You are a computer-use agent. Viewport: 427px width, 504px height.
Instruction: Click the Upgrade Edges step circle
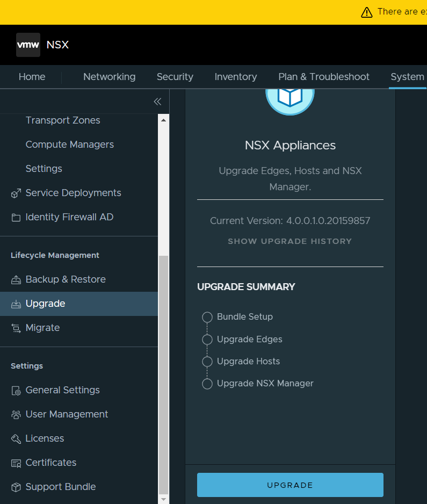pyautogui.click(x=207, y=340)
